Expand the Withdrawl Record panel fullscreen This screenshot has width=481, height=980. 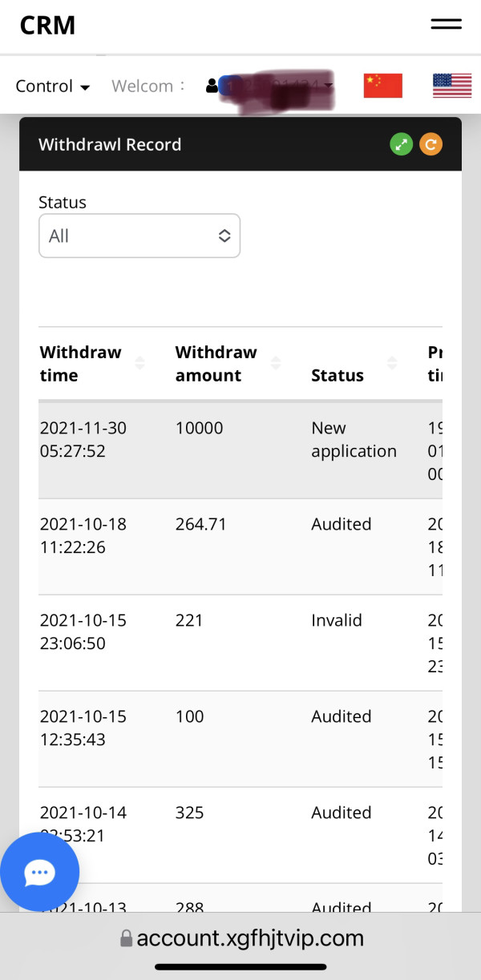click(402, 144)
